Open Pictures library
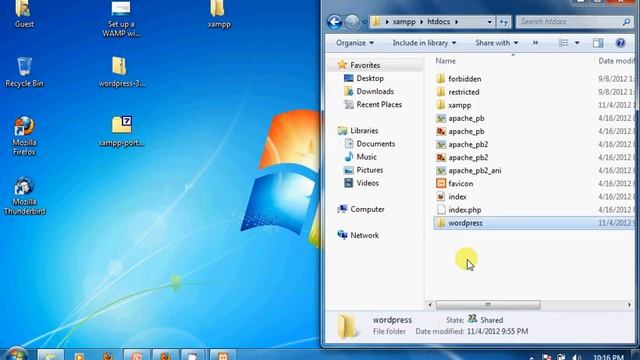 [369, 170]
